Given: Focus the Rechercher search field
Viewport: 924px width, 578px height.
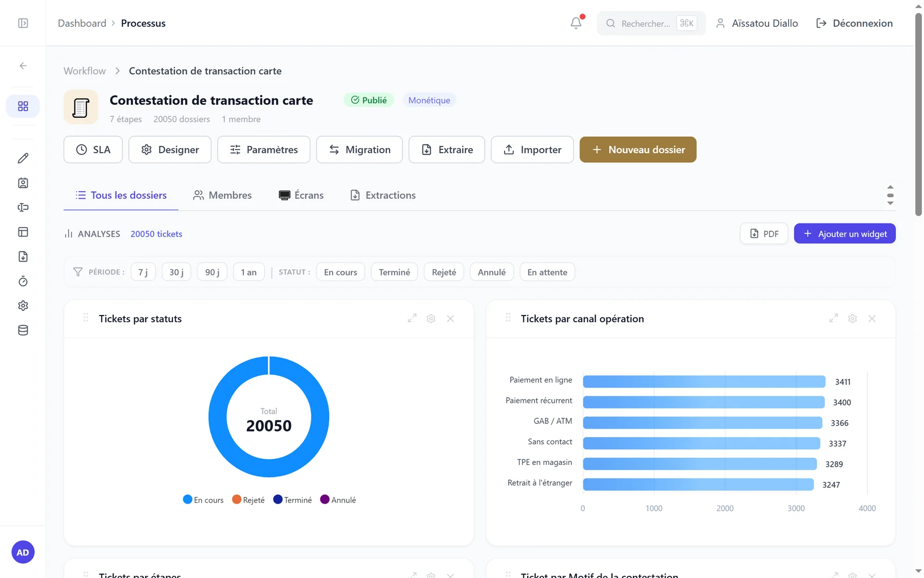Looking at the screenshot, I should [x=651, y=23].
